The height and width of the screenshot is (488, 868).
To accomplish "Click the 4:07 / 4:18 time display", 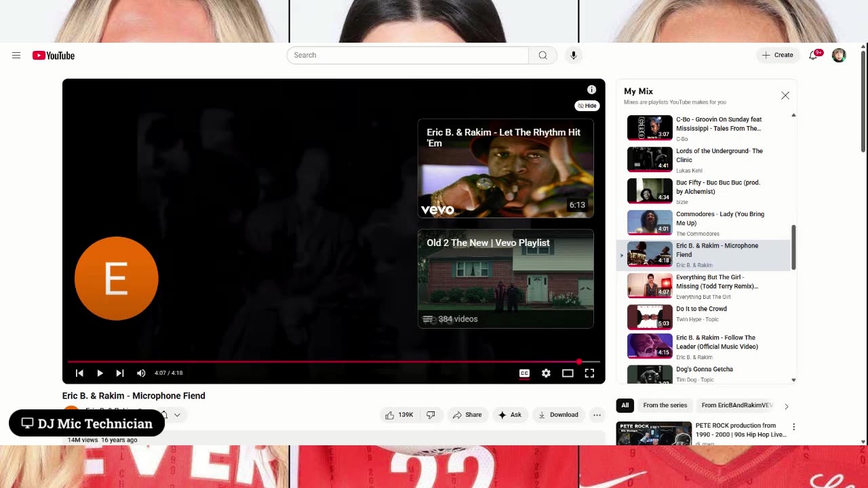I will click(x=168, y=373).
